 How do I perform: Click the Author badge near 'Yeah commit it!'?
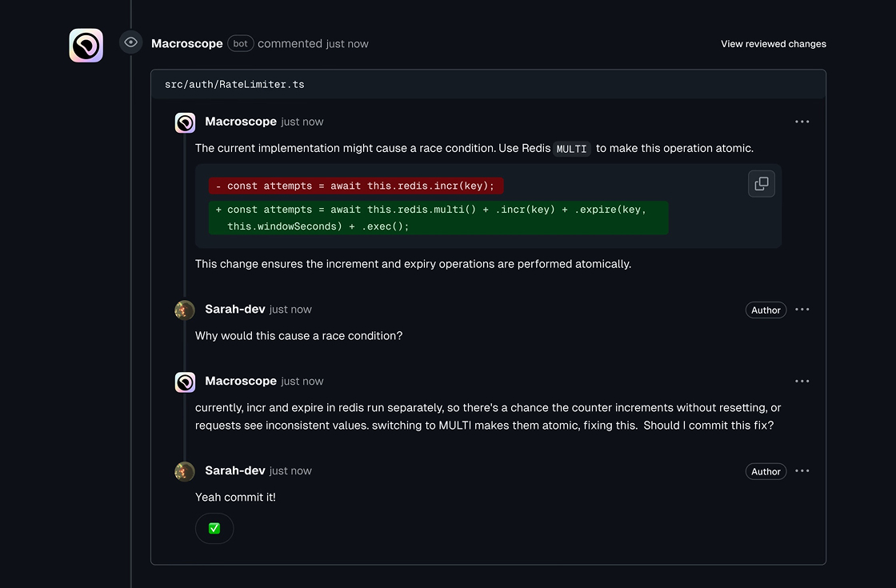click(x=766, y=471)
